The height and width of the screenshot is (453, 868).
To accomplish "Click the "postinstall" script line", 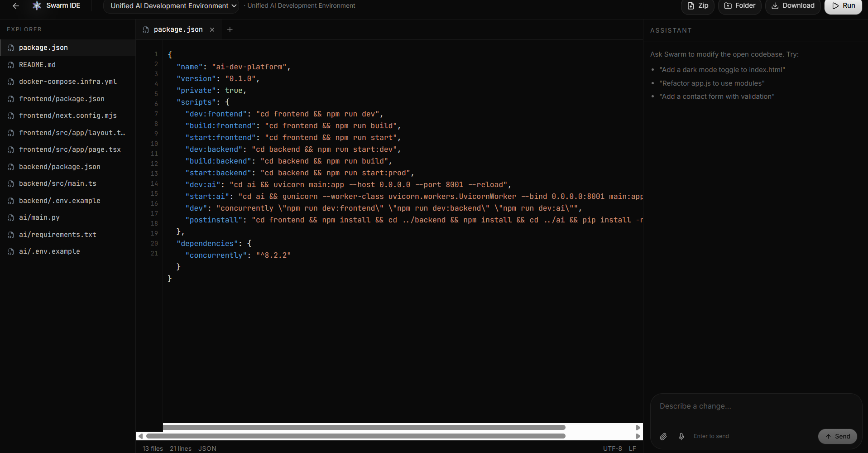I will click(414, 220).
